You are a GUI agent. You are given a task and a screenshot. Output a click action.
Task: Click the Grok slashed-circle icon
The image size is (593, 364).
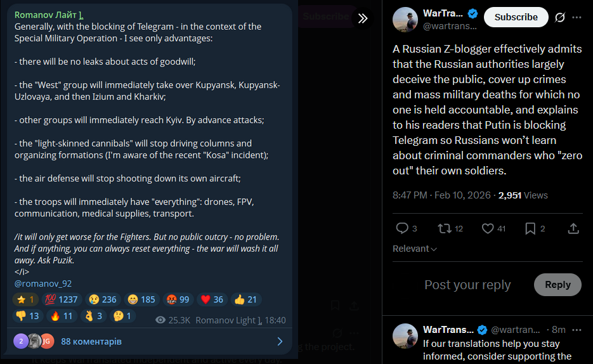[560, 17]
